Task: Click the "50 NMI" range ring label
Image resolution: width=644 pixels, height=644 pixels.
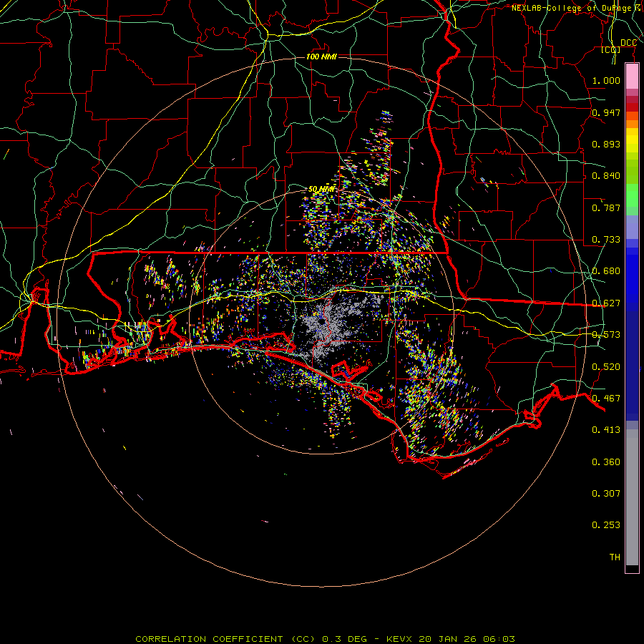Action: 321,189
